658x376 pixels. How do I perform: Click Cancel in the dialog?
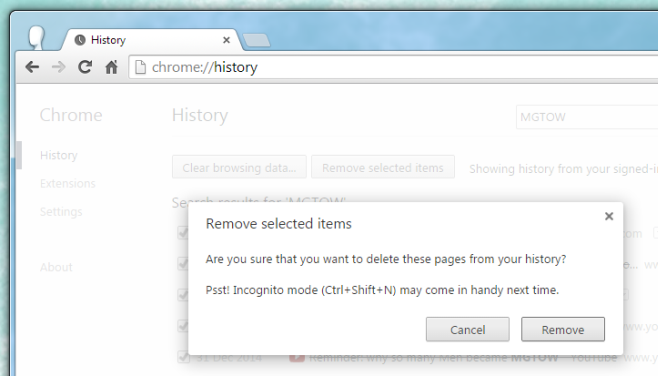[467, 329]
